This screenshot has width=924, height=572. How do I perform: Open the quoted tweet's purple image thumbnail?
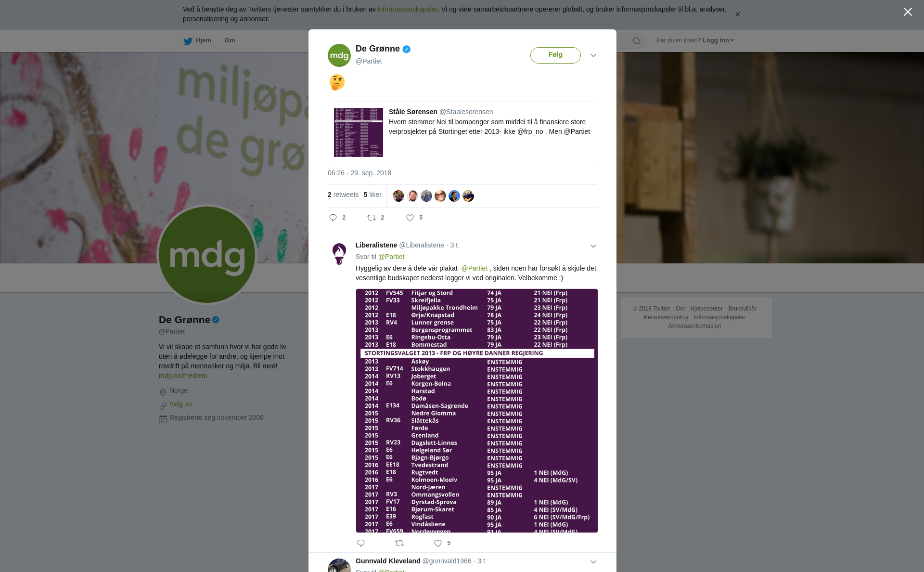pos(359,132)
